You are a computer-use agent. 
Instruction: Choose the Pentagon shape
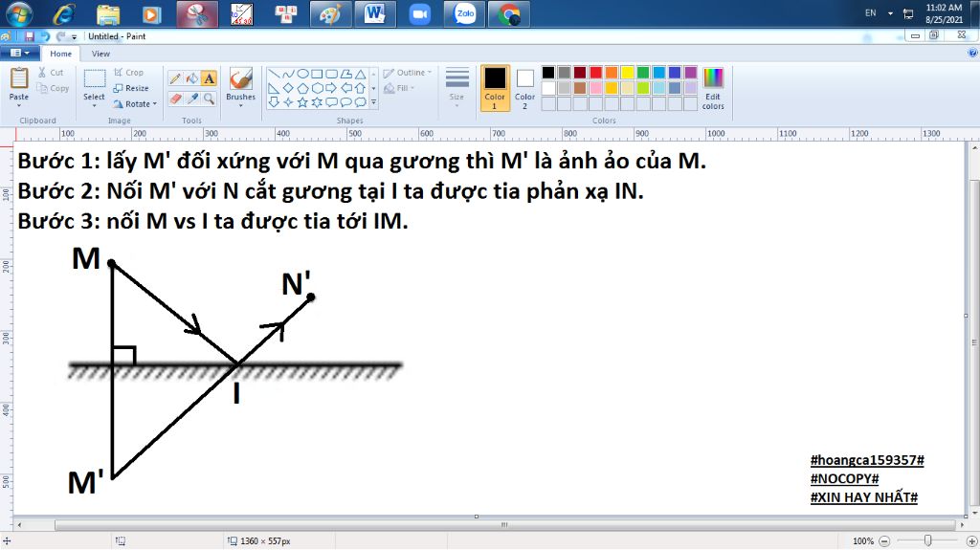[x=302, y=88]
